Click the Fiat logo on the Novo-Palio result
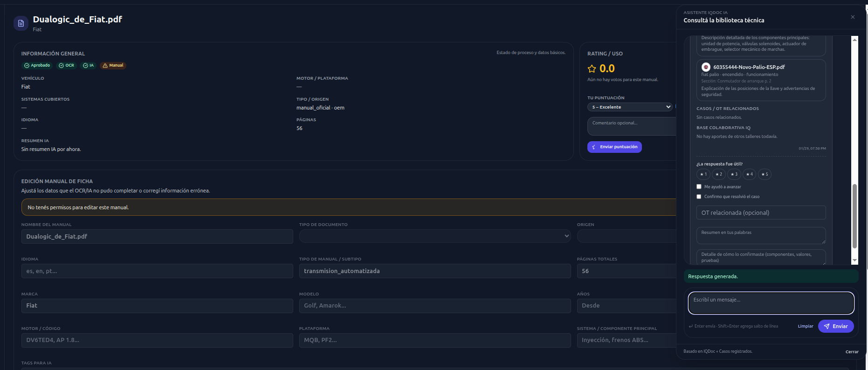868x370 pixels. pyautogui.click(x=706, y=67)
